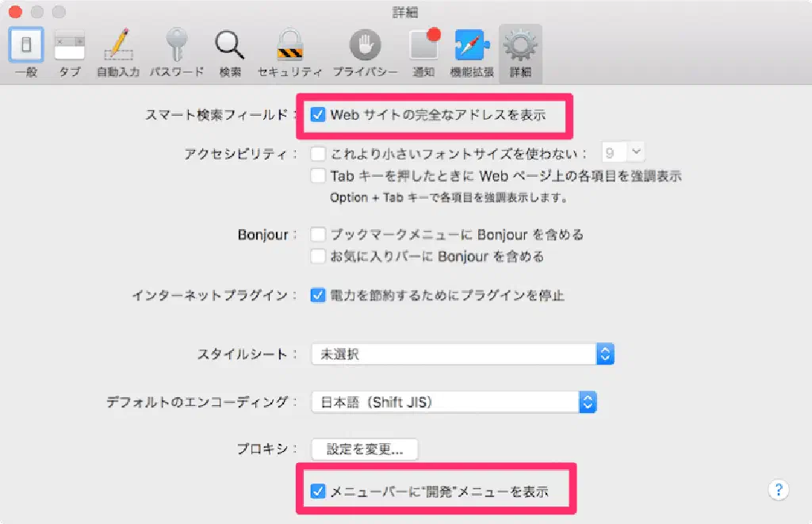Open the デフォルトのエンコーディング dropdown
The image size is (812, 524).
[x=454, y=402]
